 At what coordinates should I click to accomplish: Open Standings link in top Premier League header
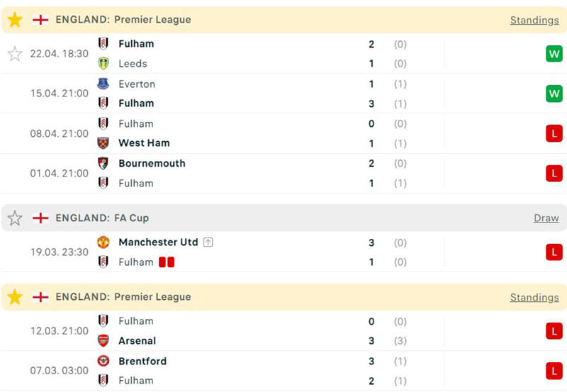[x=534, y=20]
